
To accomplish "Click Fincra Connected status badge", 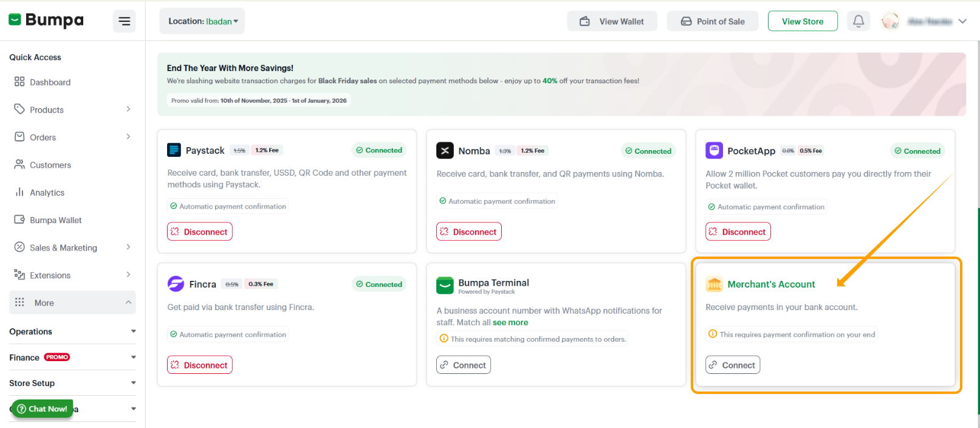I will (379, 284).
